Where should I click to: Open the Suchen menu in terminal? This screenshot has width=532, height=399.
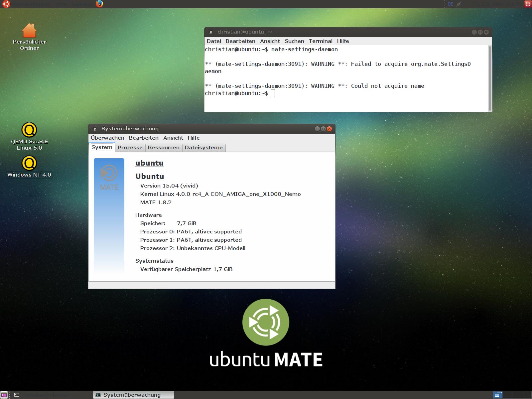tap(294, 41)
